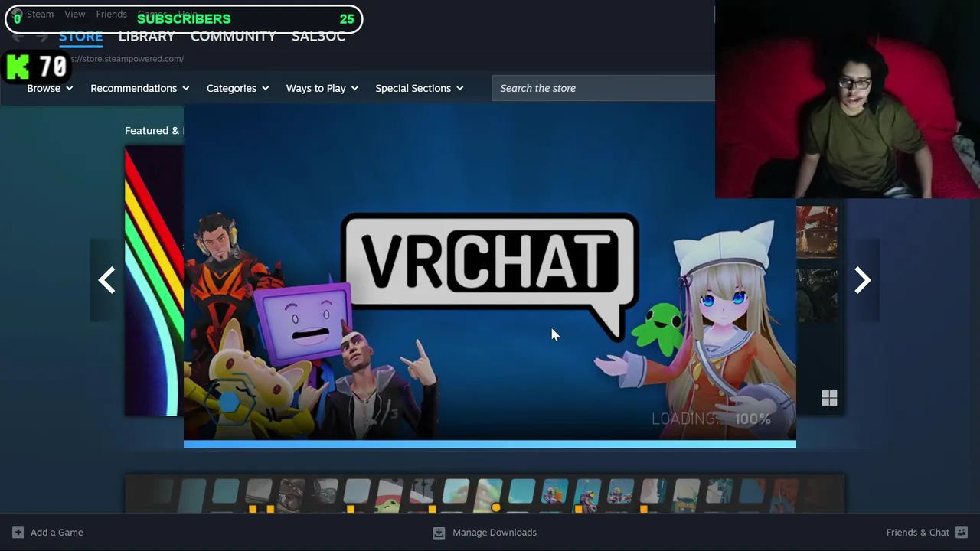
Task: Click the Add a Game plus icon
Action: (18, 532)
